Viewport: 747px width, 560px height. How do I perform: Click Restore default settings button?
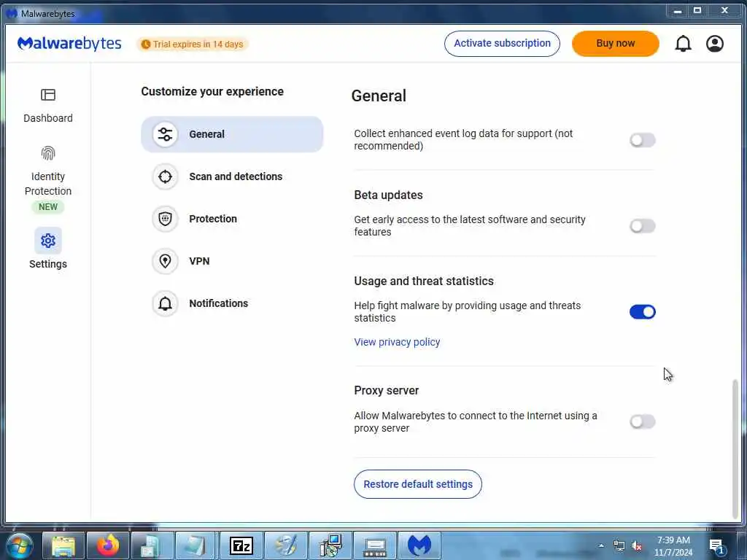tap(418, 484)
